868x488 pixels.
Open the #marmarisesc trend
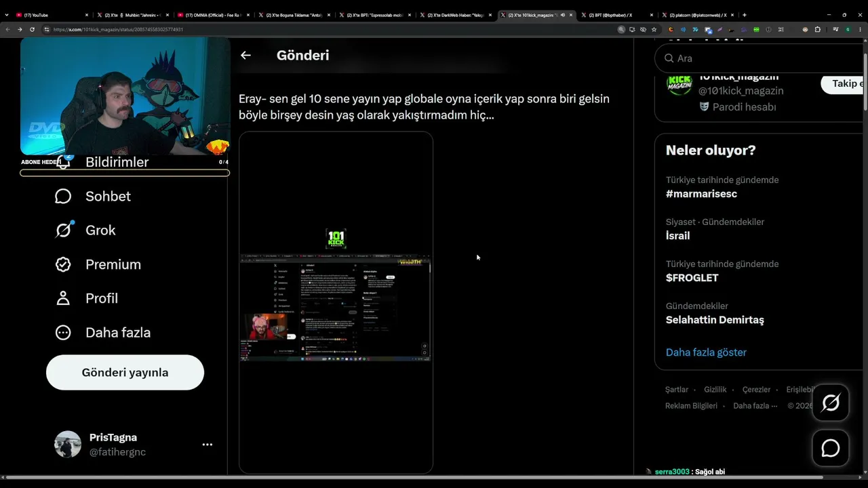tap(701, 194)
